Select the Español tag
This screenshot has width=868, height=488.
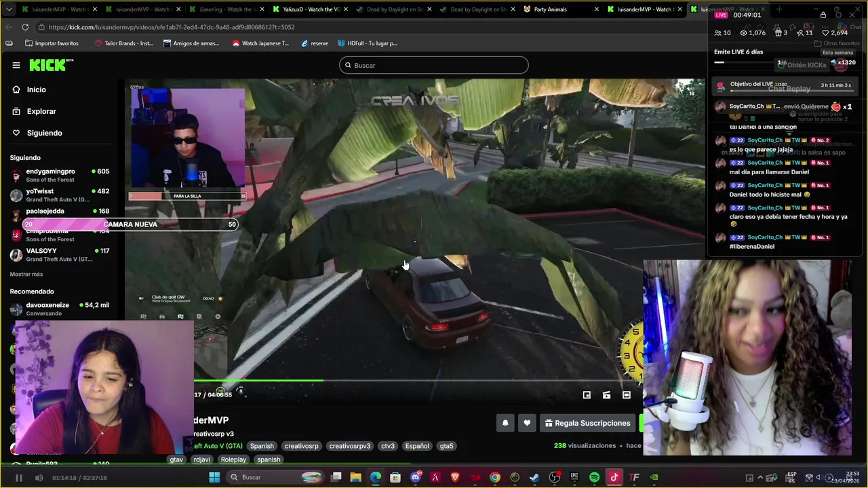417,446
